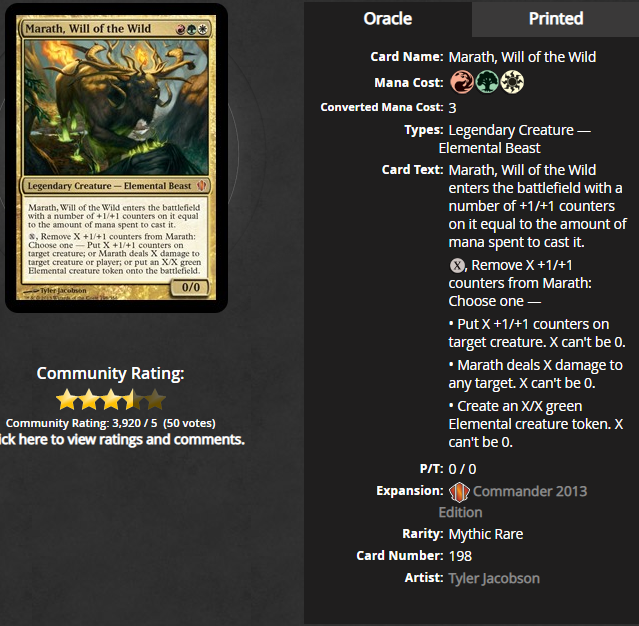The width and height of the screenshot is (639, 626).
Task: Set rating with the fourth half-filled star
Action: tap(133, 400)
